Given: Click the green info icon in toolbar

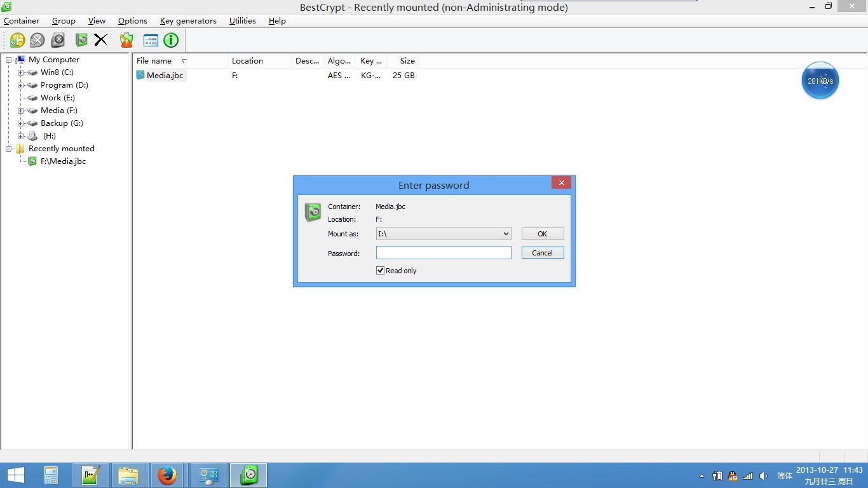Looking at the screenshot, I should pos(171,40).
